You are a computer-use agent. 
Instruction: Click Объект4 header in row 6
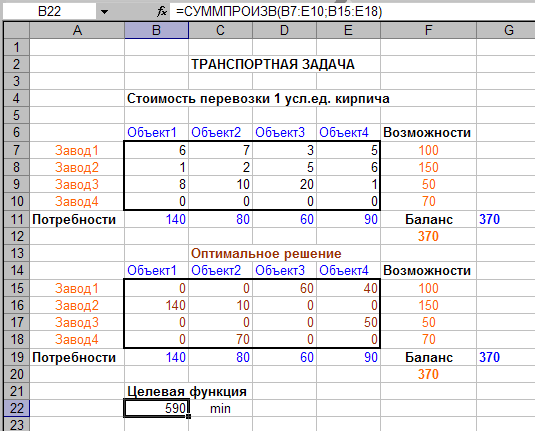344,132
